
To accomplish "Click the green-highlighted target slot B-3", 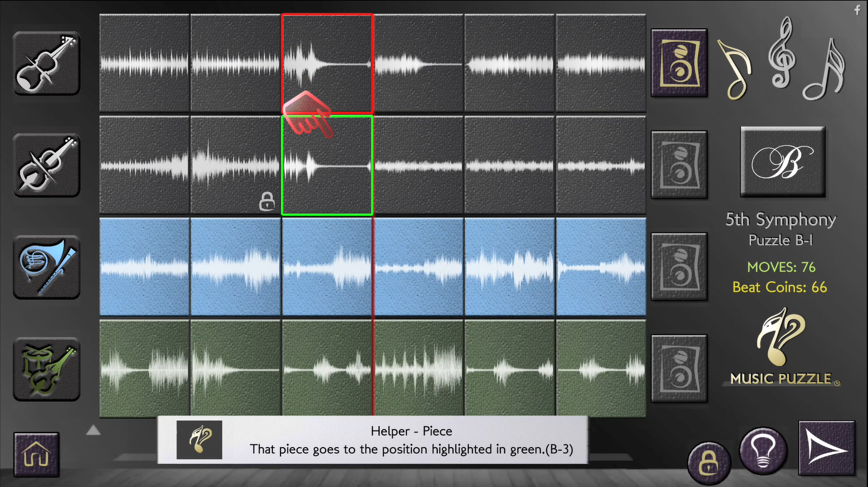I will click(328, 165).
